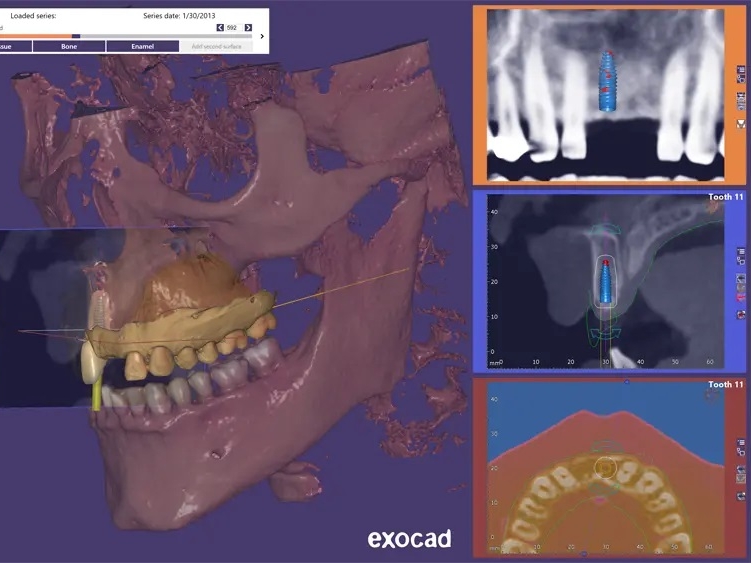751x563 pixels.
Task: Click the Tooth 11 label in the cross-section view
Action: (726, 198)
